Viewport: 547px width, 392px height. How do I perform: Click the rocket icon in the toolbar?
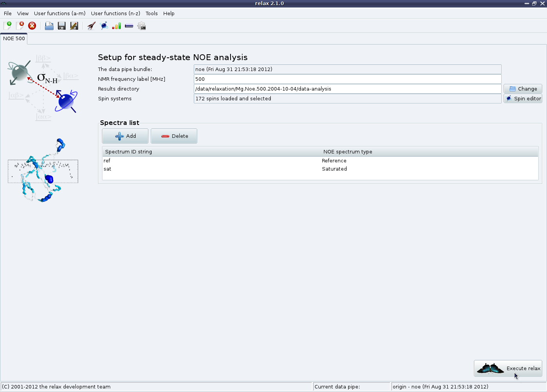[x=91, y=26]
